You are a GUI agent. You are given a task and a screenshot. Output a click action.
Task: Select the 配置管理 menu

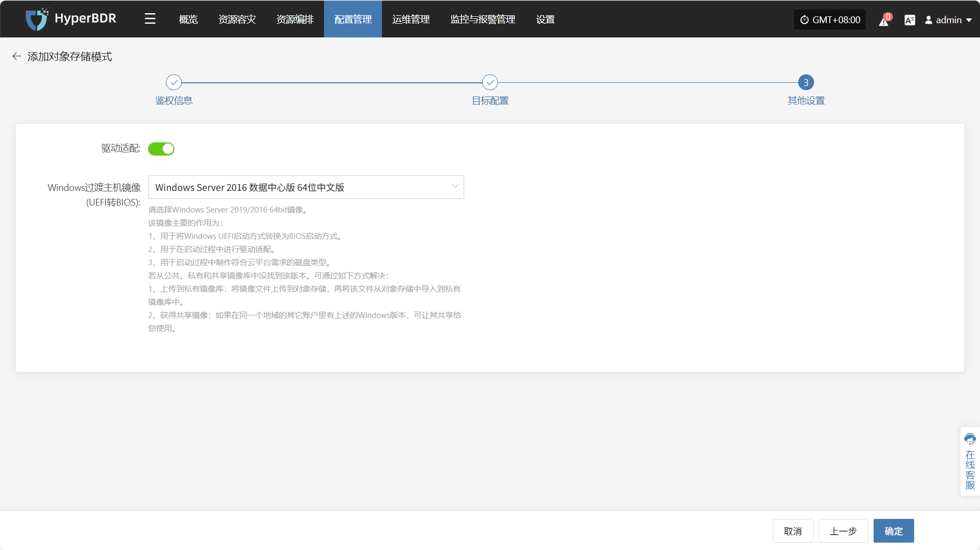tap(353, 19)
